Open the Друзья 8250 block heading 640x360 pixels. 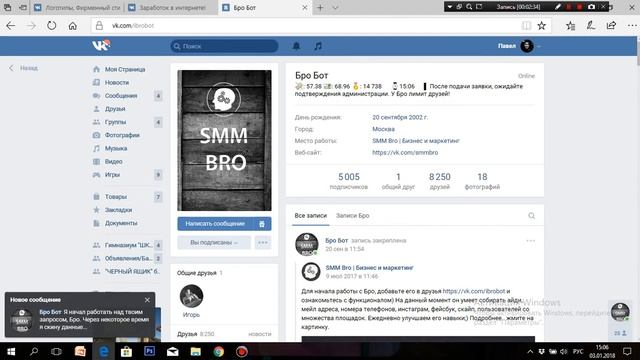(196, 334)
